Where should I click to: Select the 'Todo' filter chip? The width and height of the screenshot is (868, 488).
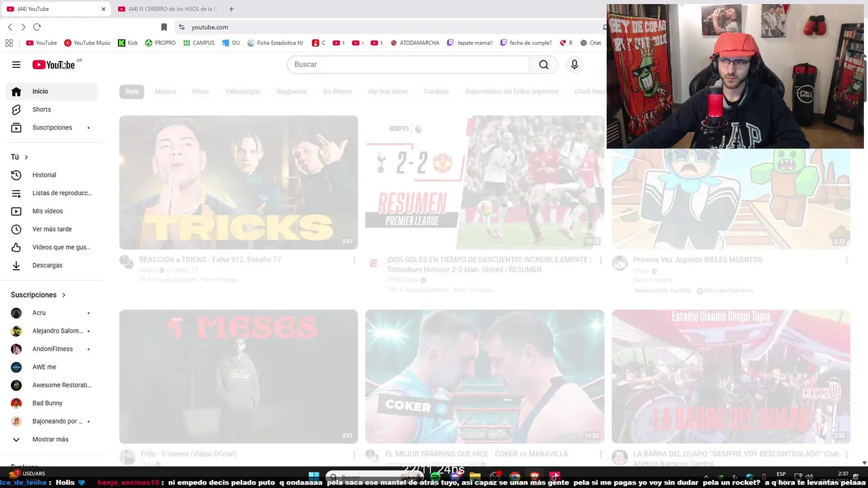(x=132, y=91)
